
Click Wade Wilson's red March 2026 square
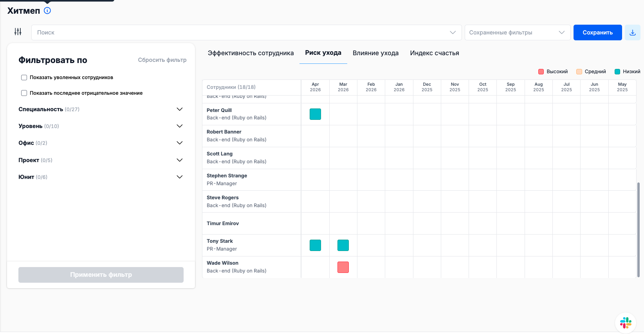(x=343, y=267)
